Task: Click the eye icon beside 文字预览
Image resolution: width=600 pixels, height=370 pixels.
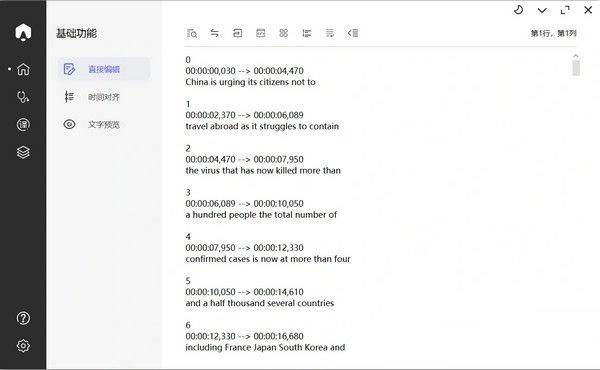Action: coord(69,124)
